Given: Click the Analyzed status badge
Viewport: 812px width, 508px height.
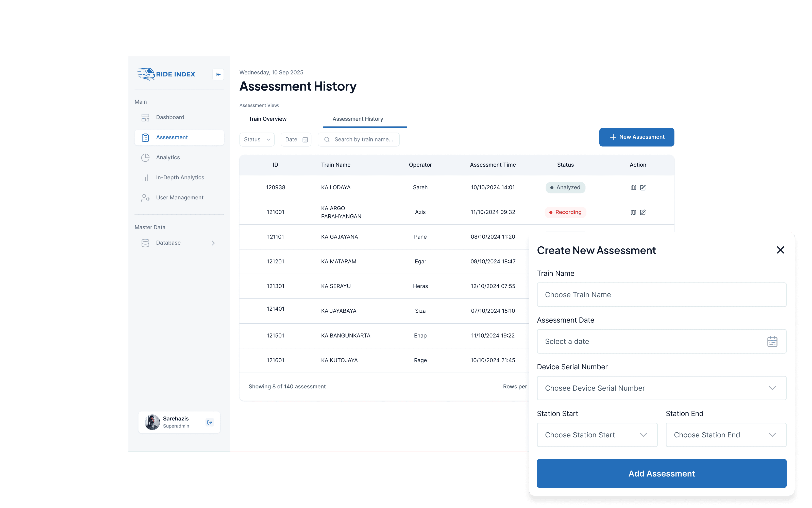Looking at the screenshot, I should click(565, 187).
